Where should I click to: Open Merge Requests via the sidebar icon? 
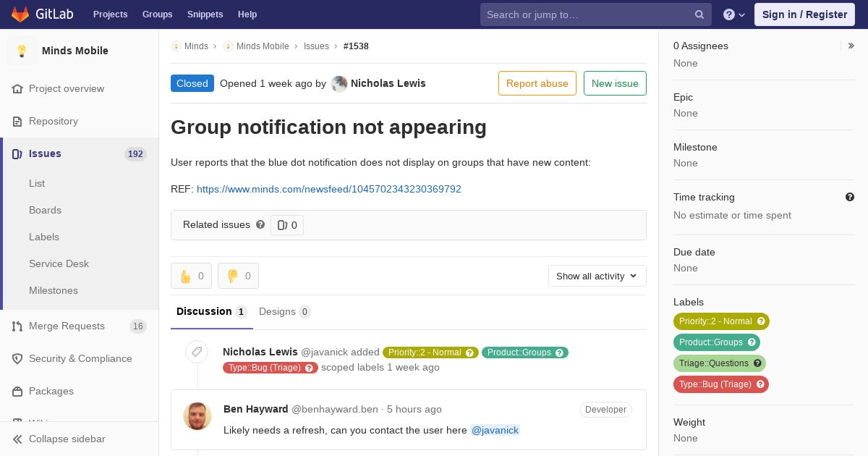(17, 326)
